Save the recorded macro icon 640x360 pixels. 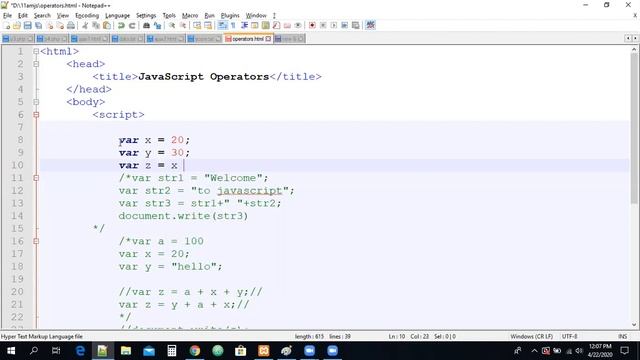[356, 25]
